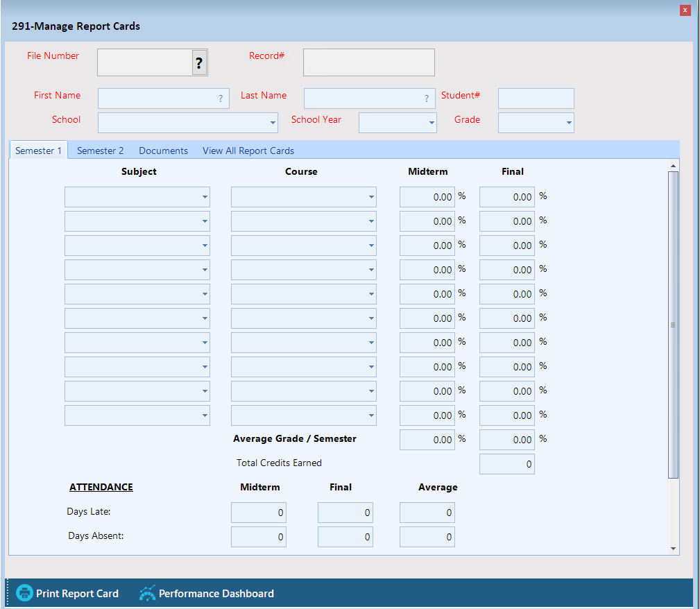Click the Performance Dashboard gauge icon
Viewport: 700px width, 609px height.
(x=147, y=593)
